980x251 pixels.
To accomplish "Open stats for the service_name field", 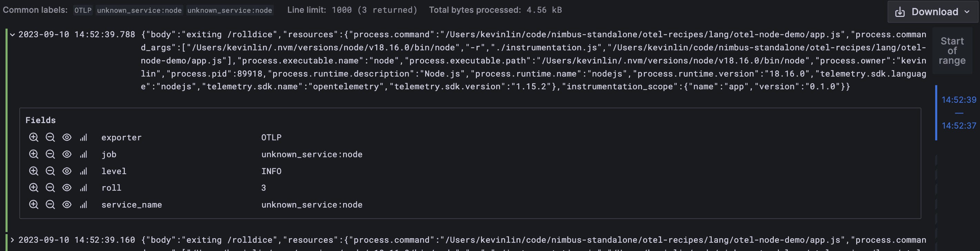I will coord(84,204).
